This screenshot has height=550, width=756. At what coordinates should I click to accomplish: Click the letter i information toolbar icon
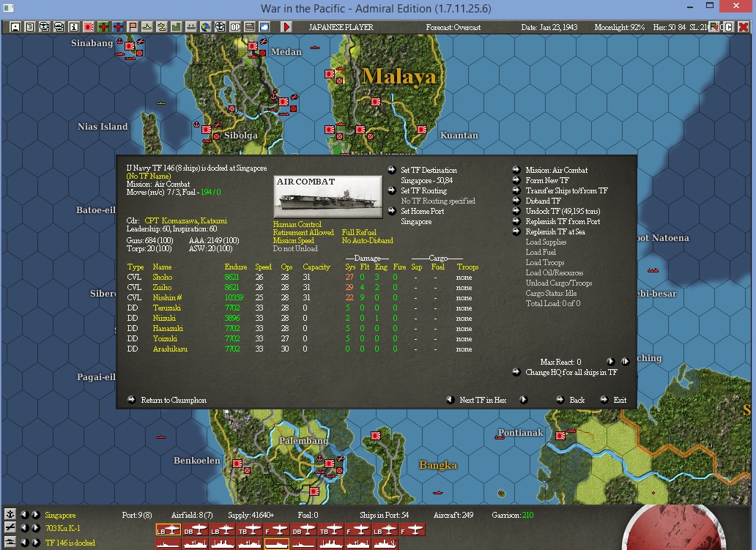point(74,27)
